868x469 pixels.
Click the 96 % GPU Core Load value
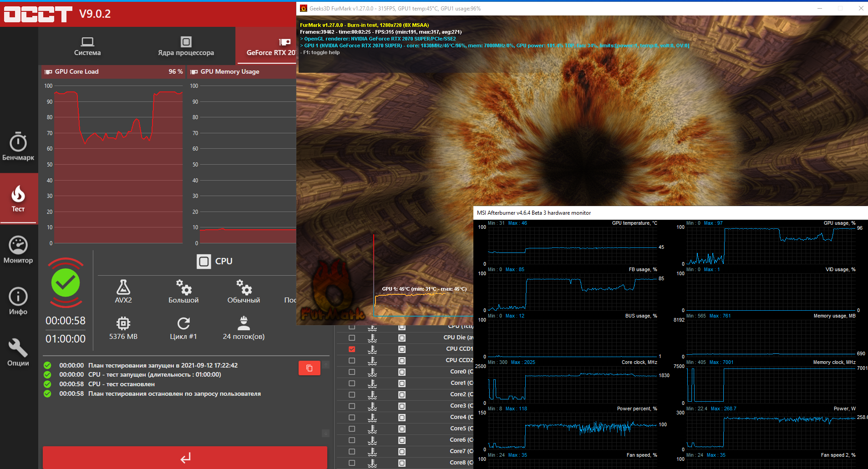click(176, 71)
